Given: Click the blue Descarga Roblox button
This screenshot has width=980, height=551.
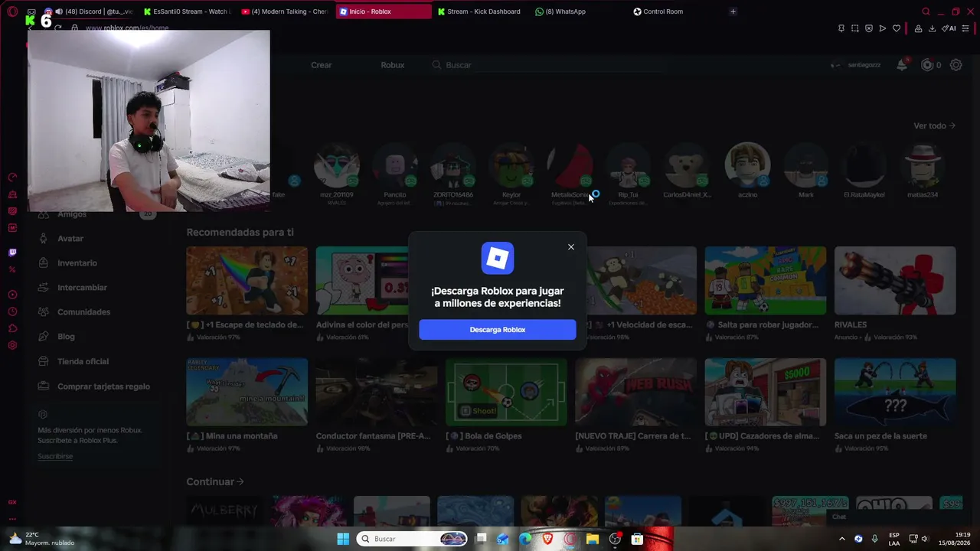Looking at the screenshot, I should 498,330.
